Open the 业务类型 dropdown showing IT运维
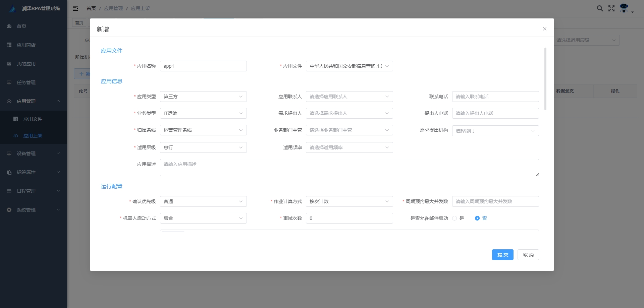Viewport: 644px width, 308px height. [203, 113]
